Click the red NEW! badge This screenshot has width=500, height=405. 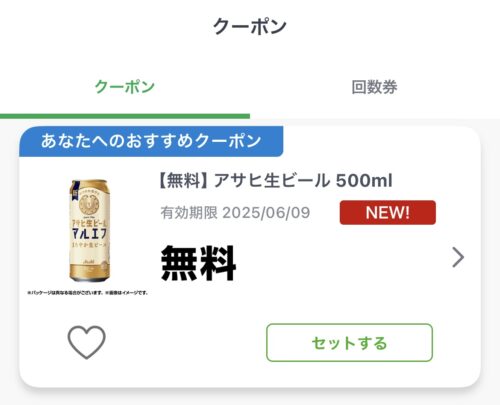coord(388,212)
